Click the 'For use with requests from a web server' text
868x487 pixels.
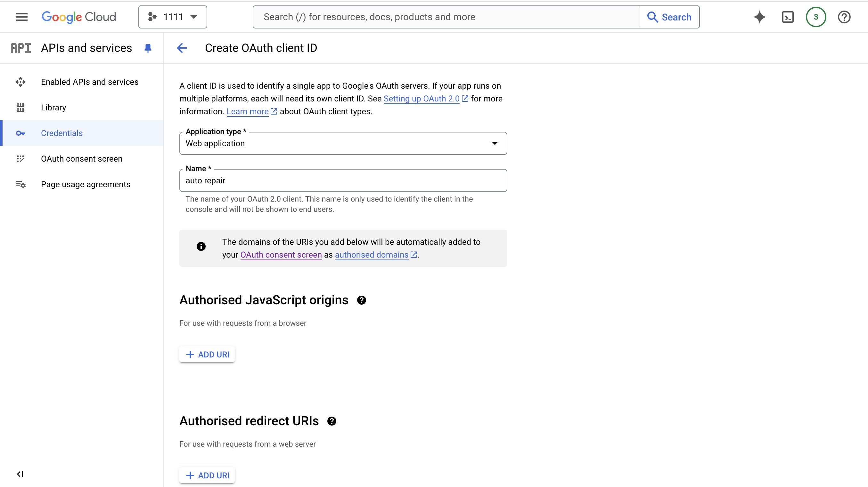(x=247, y=444)
